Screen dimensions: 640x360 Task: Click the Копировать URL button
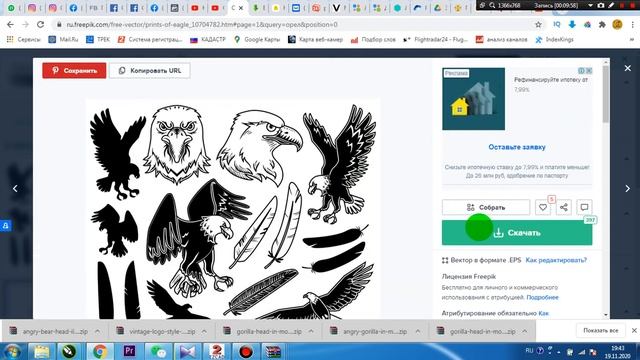pyautogui.click(x=149, y=71)
